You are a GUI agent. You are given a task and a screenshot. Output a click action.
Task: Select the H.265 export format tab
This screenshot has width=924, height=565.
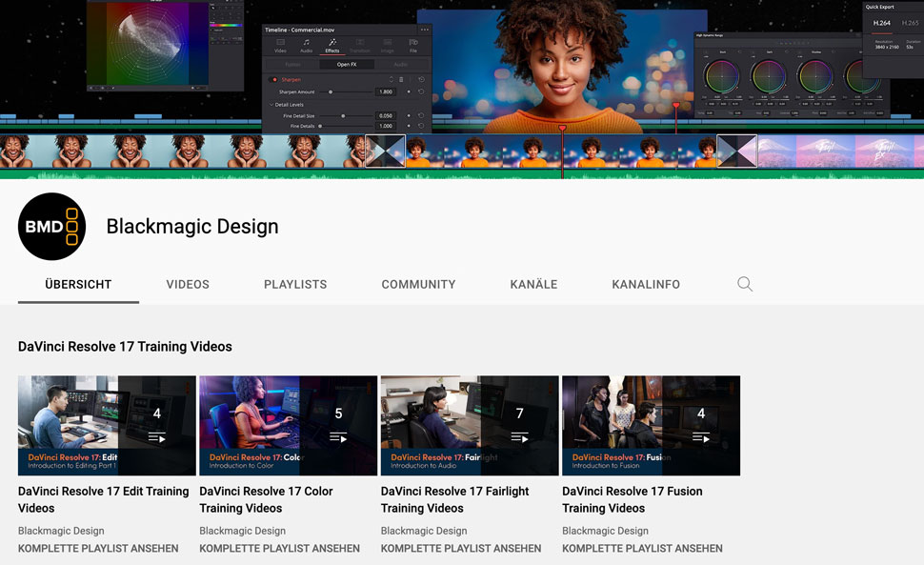tap(911, 23)
